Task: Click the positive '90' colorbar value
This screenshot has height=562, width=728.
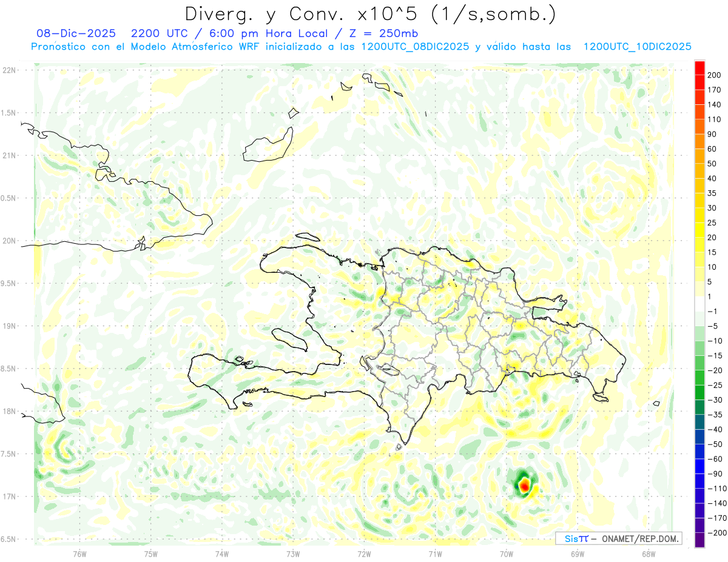Action: 712,134
